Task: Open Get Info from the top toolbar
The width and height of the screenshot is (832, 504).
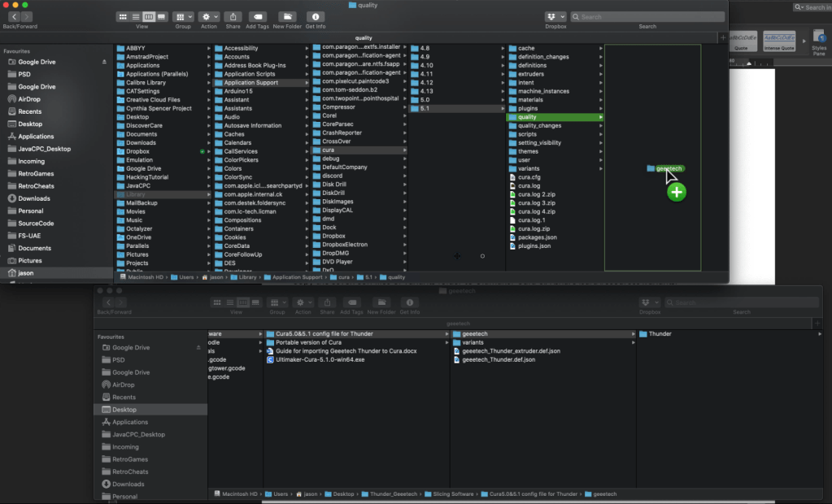Action: [x=316, y=16]
